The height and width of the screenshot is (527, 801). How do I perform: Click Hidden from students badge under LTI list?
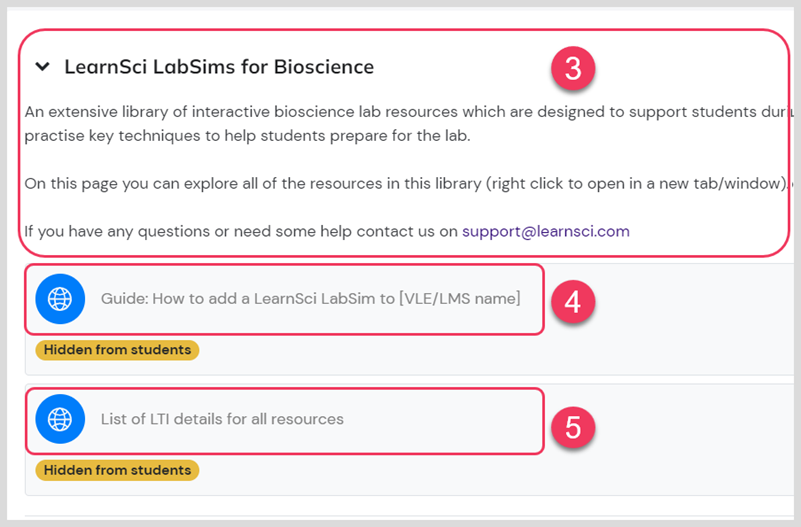click(x=117, y=470)
